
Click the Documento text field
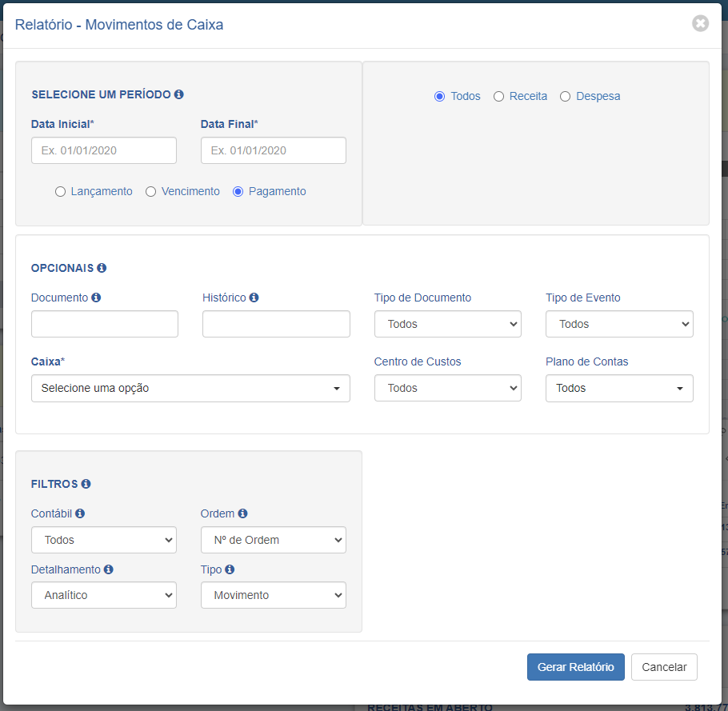[105, 324]
